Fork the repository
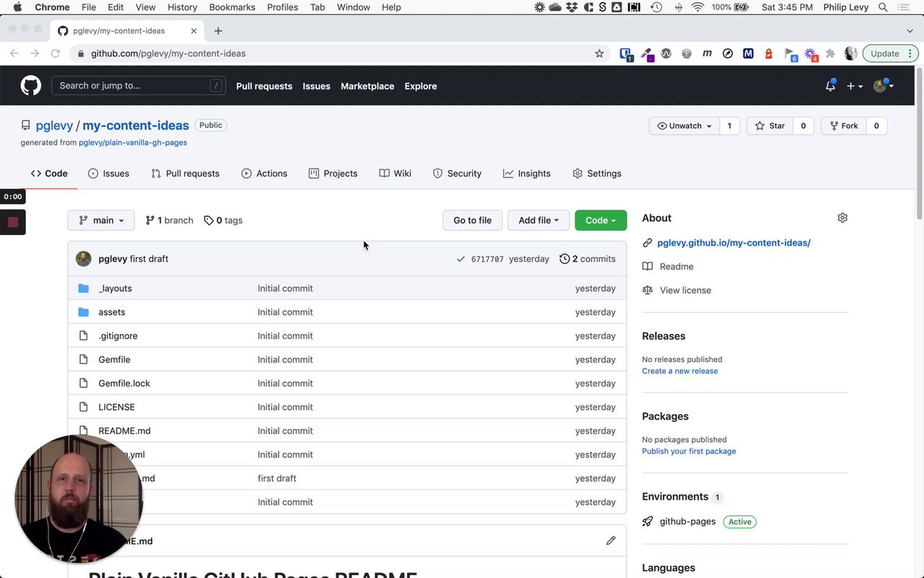Image resolution: width=924 pixels, height=578 pixels. click(x=842, y=126)
